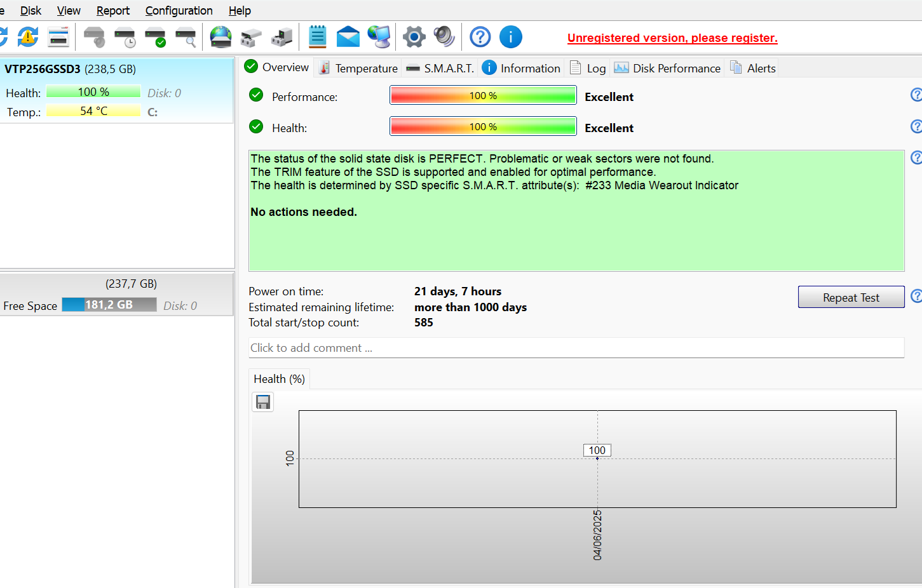Open the blue notepad report icon

coord(317,37)
